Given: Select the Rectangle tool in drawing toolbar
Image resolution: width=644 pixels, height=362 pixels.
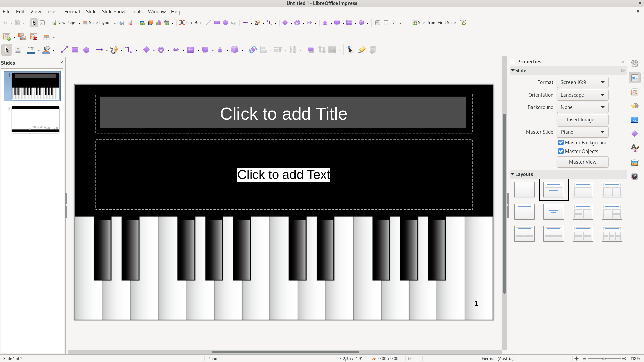Looking at the screenshot, I should (75, 50).
